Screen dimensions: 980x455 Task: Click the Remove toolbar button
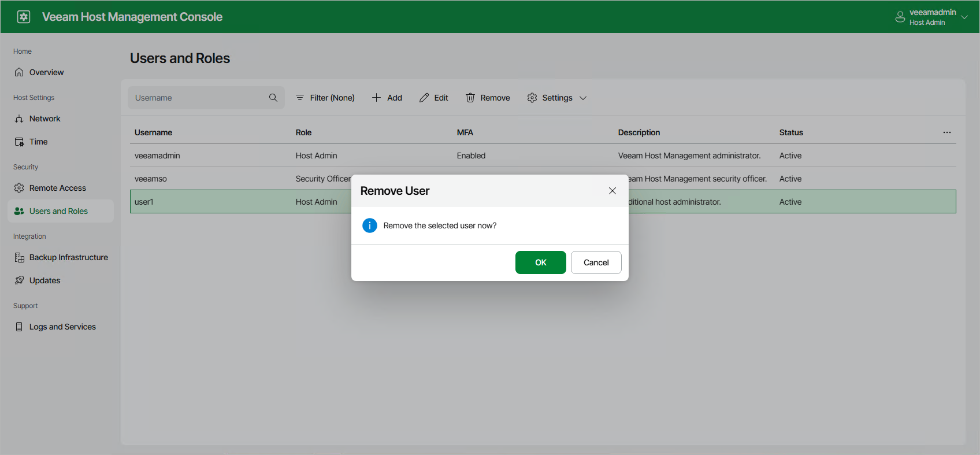[488, 98]
